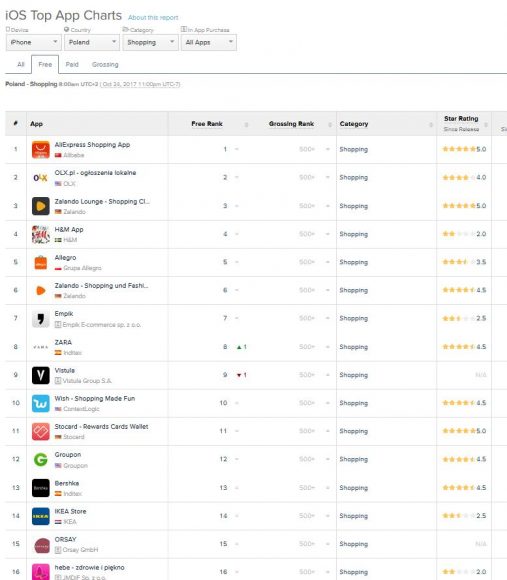The height and width of the screenshot is (580, 507).
Task: Click the Vistula app icon
Action: (41, 375)
